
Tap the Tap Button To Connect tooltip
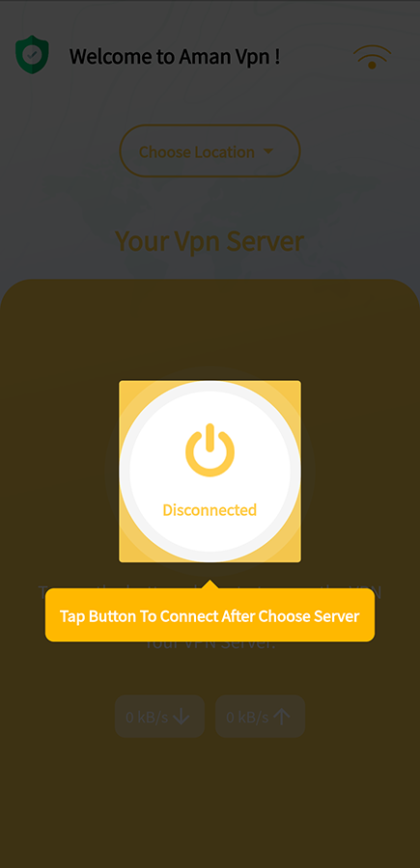(210, 615)
